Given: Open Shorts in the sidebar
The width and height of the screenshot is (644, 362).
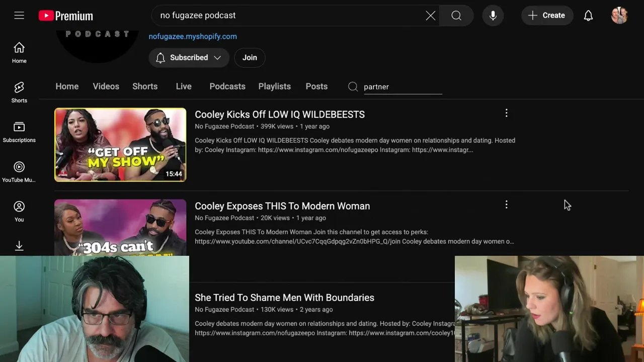Looking at the screenshot, I should coord(19,93).
